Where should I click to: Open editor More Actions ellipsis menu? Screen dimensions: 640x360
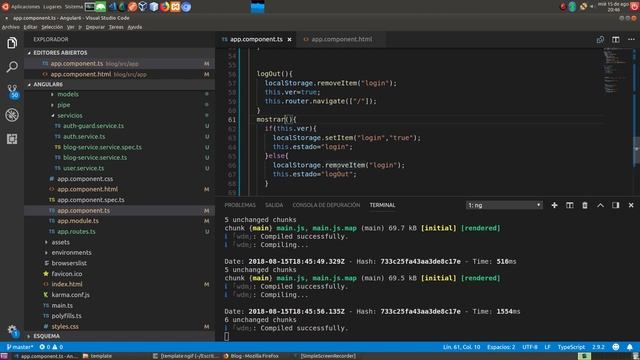[631, 40]
